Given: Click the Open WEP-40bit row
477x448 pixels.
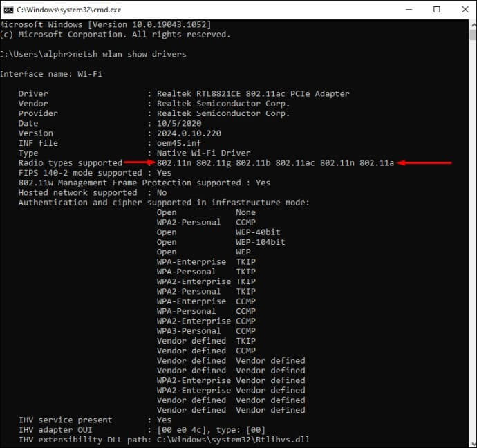Looking at the screenshot, I should coord(218,232).
